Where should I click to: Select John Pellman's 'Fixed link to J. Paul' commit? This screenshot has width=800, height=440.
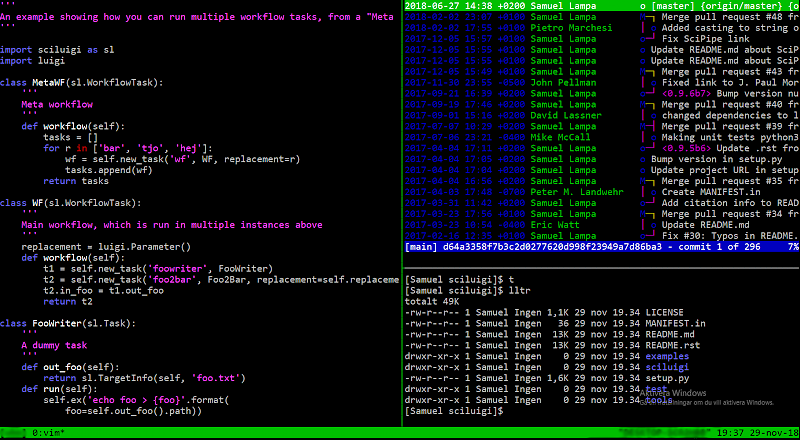coord(602,82)
